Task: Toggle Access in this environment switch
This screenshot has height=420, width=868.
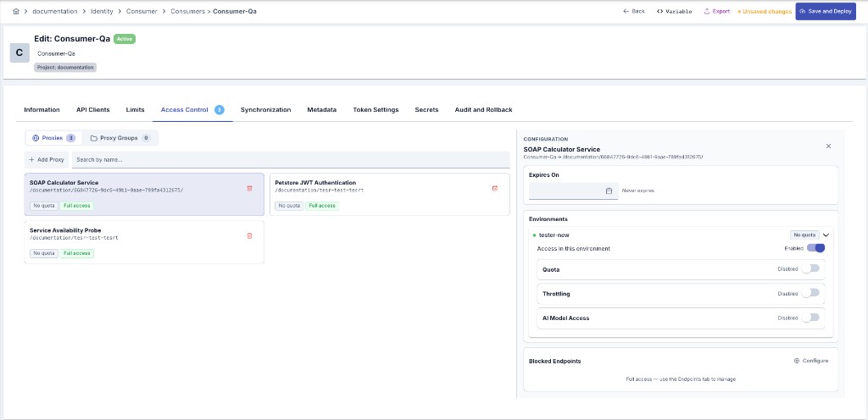Action: click(x=816, y=248)
